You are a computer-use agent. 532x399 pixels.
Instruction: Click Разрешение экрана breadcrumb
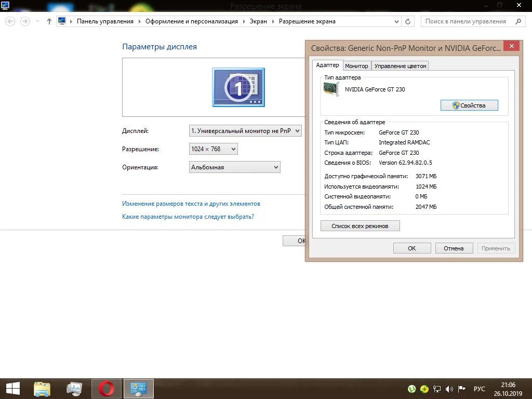coord(307,21)
